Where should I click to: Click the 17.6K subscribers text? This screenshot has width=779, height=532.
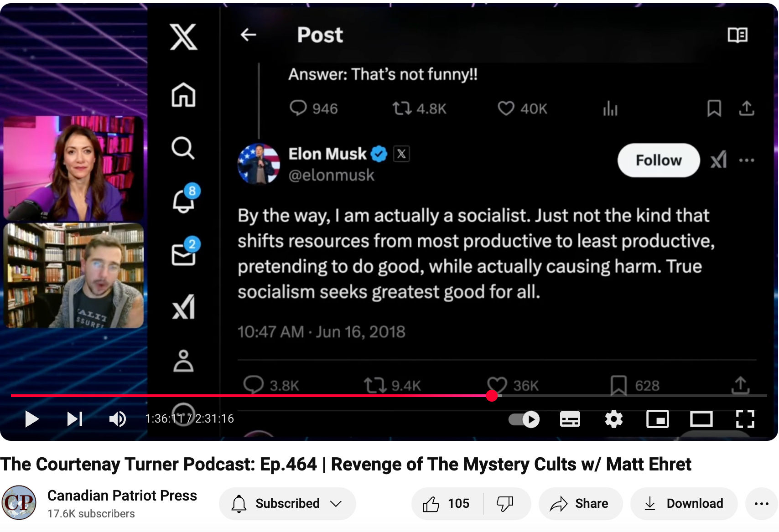point(91,514)
